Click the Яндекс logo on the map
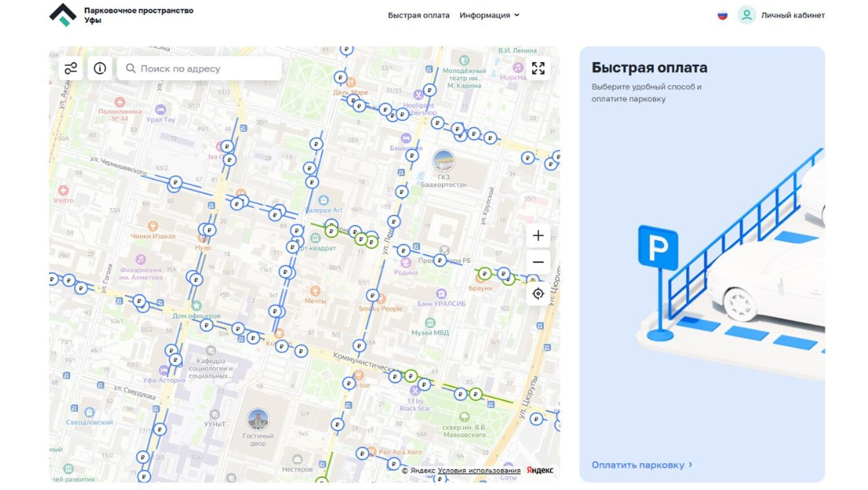The height and width of the screenshot is (490, 868). pos(540,470)
